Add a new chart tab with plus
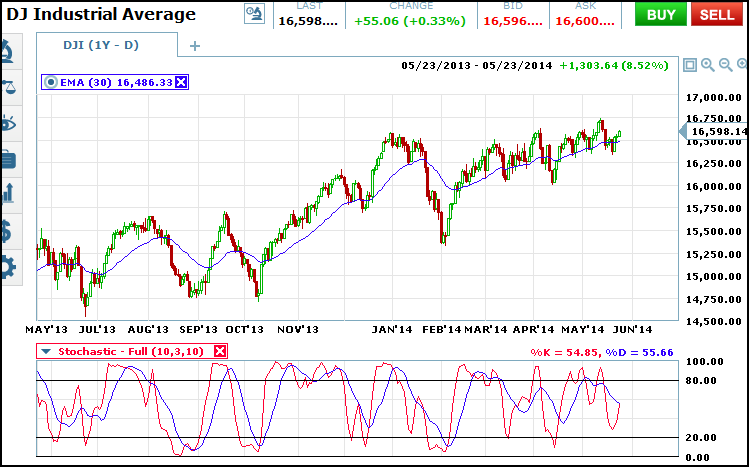 (x=194, y=46)
